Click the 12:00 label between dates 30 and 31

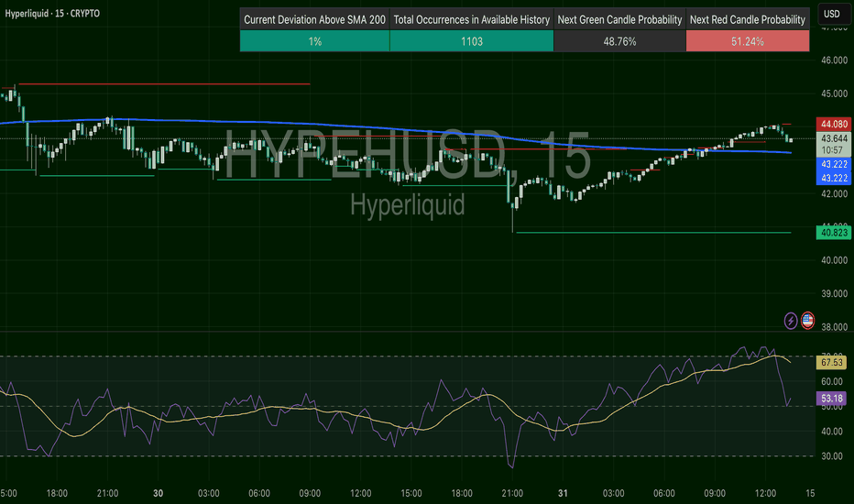(x=360, y=493)
